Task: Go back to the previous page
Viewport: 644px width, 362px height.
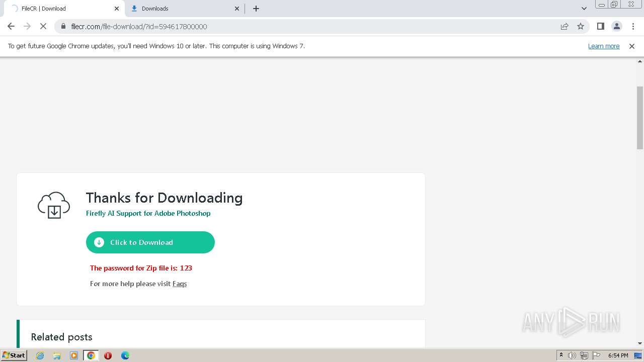Action: point(11,26)
